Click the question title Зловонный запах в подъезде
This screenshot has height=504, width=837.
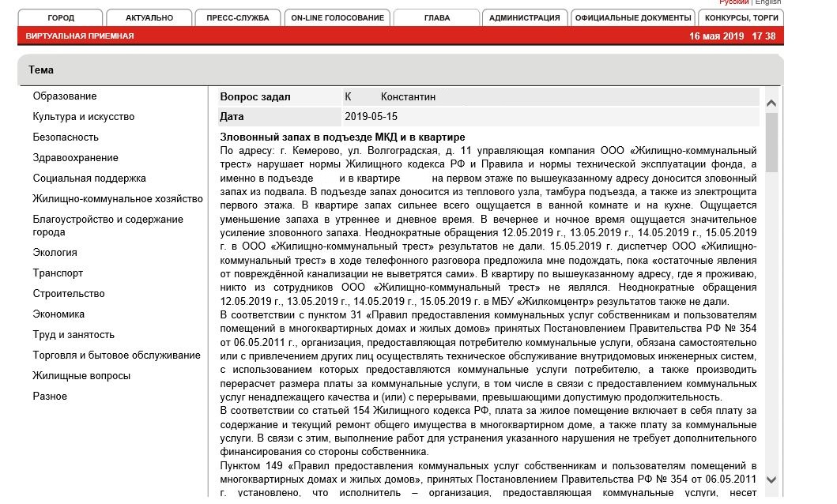(x=343, y=137)
